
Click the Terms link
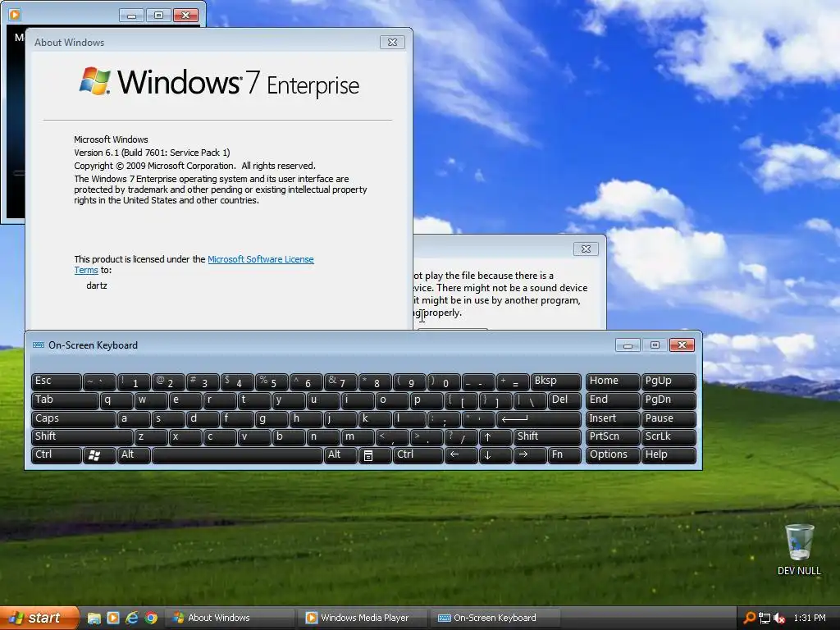tap(85, 270)
